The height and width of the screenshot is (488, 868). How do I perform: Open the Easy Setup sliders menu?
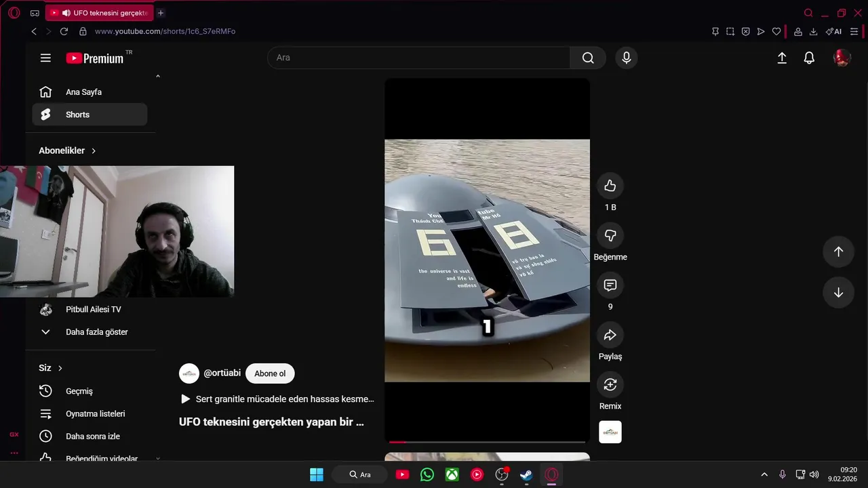[854, 31]
